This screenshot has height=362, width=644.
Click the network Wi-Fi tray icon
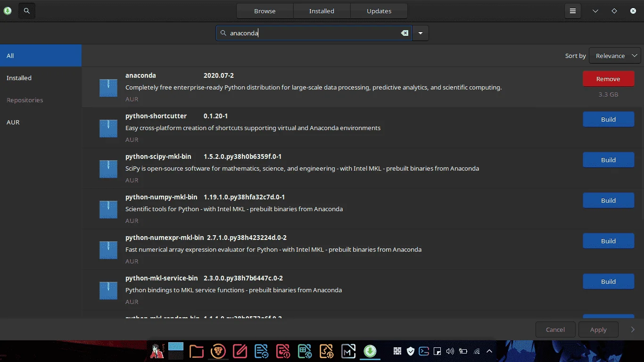[x=477, y=351]
